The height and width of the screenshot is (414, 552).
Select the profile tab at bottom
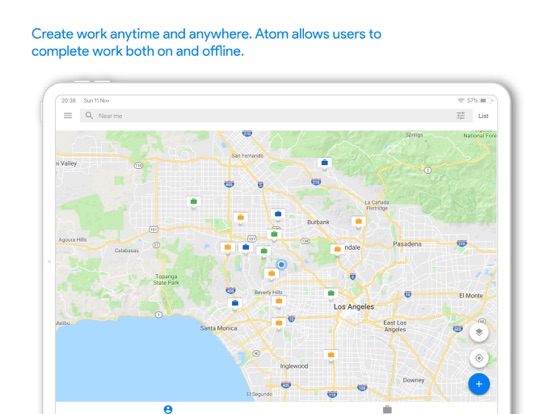coord(168,409)
